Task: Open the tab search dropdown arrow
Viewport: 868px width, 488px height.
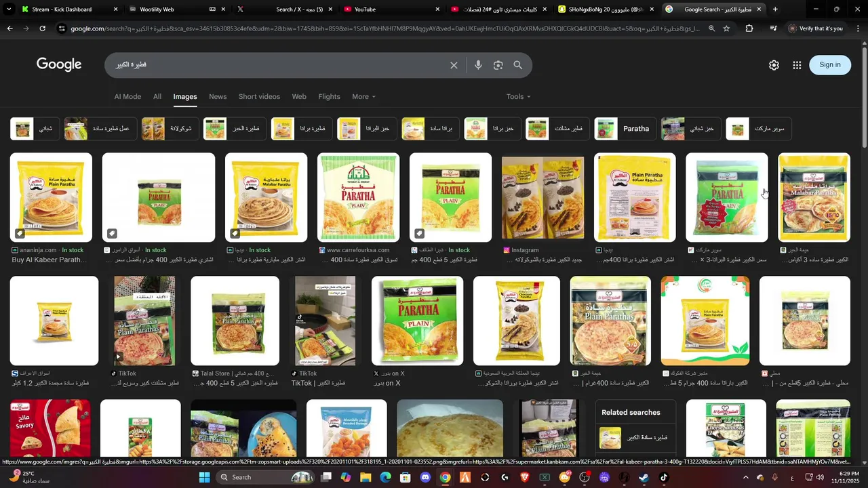Action: [x=9, y=9]
